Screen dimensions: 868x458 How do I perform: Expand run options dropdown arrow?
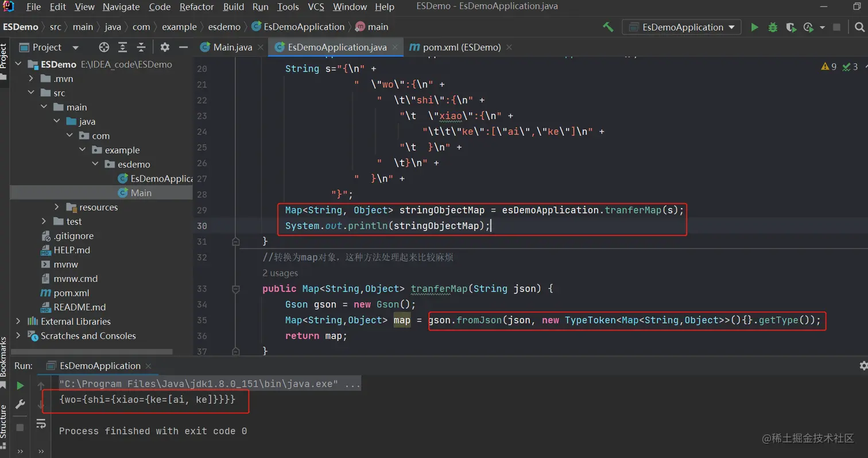pyautogui.click(x=822, y=27)
